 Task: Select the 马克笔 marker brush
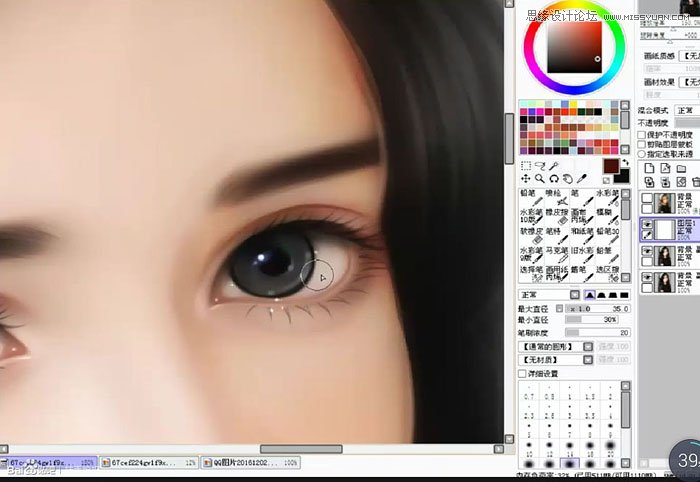[x=556, y=255]
